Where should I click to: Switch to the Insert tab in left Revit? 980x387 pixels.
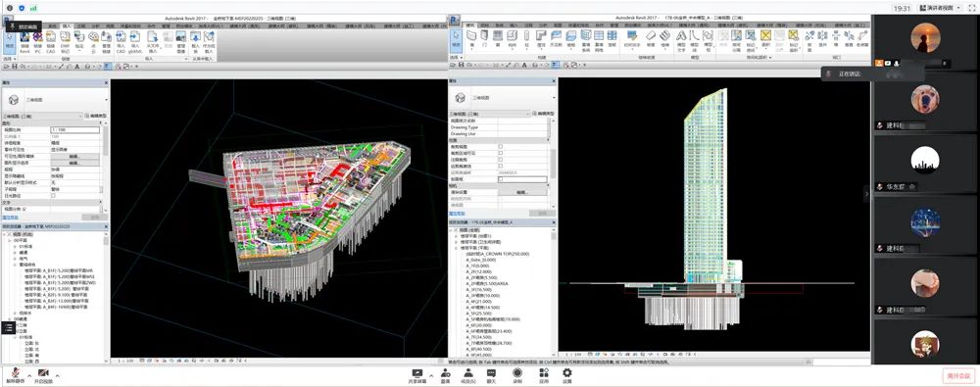[67, 25]
